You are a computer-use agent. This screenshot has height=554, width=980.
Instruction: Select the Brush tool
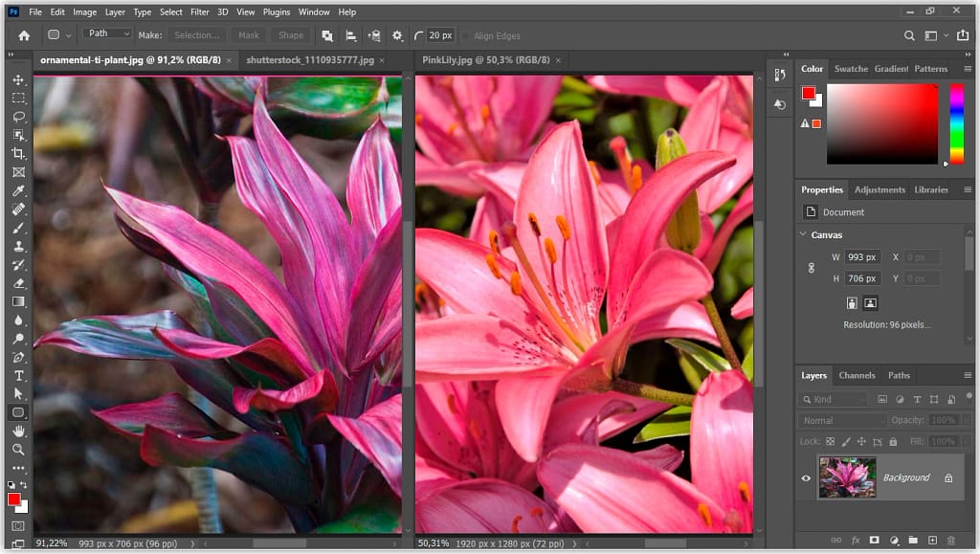click(18, 228)
